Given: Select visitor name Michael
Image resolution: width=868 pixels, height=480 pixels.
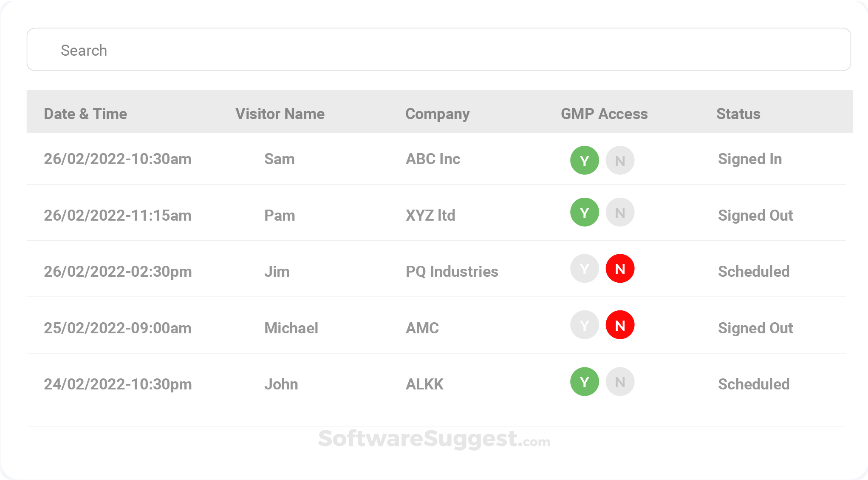Looking at the screenshot, I should click(x=291, y=328).
